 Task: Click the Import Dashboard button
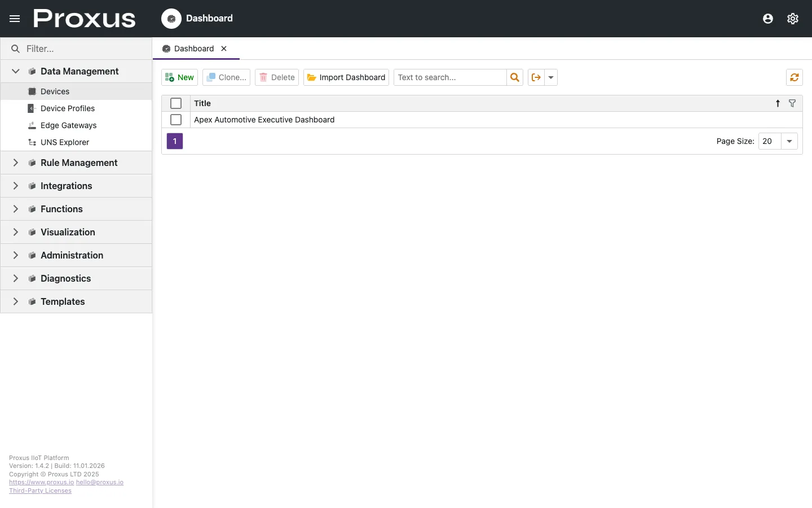346,77
